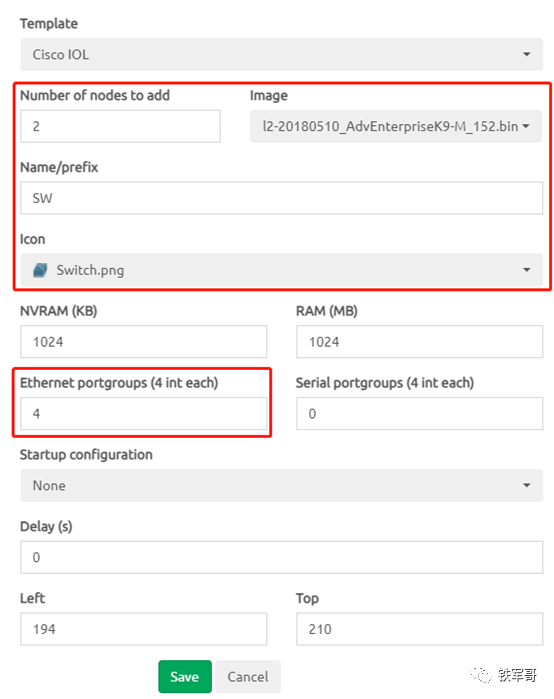Expand the Icon dropdown showing Switch.png

point(281,270)
